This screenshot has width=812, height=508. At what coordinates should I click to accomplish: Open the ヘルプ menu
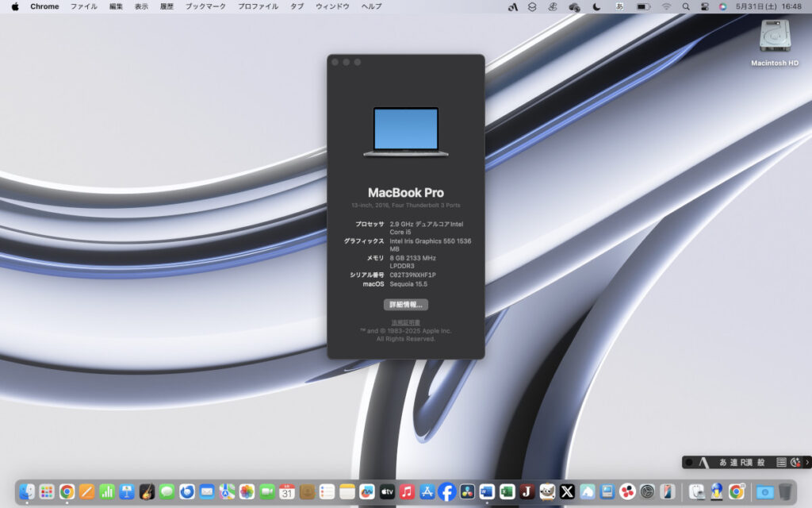point(371,6)
